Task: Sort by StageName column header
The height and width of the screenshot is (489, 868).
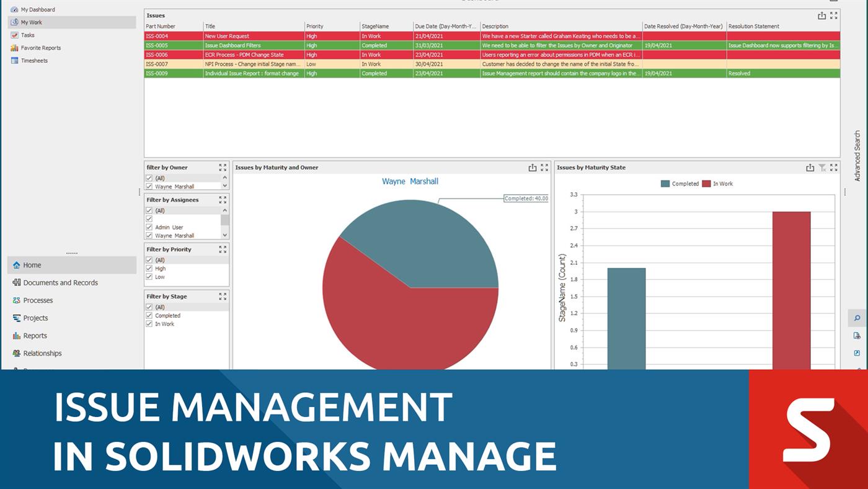Action: click(x=387, y=26)
